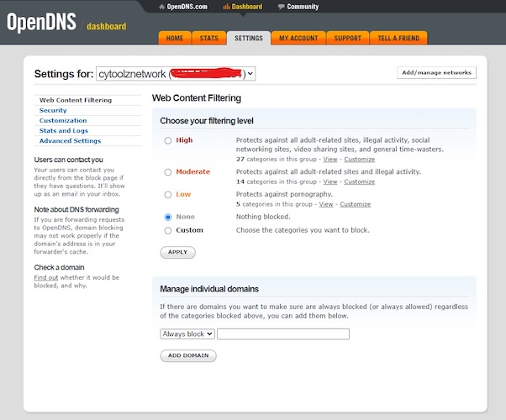Customize the Moderate filtering group
The width and height of the screenshot is (506, 420).
pyautogui.click(x=360, y=182)
